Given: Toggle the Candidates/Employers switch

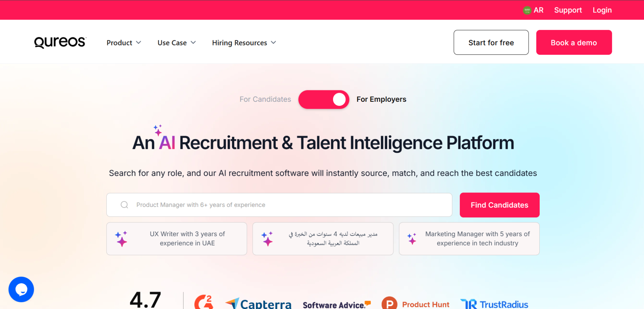Looking at the screenshot, I should (x=324, y=99).
